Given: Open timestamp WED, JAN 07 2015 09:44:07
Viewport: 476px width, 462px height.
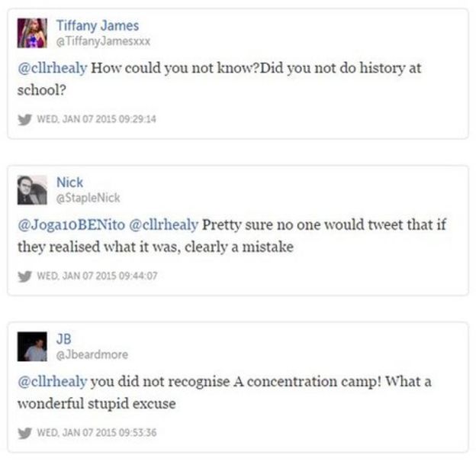Looking at the screenshot, I should [95, 275].
